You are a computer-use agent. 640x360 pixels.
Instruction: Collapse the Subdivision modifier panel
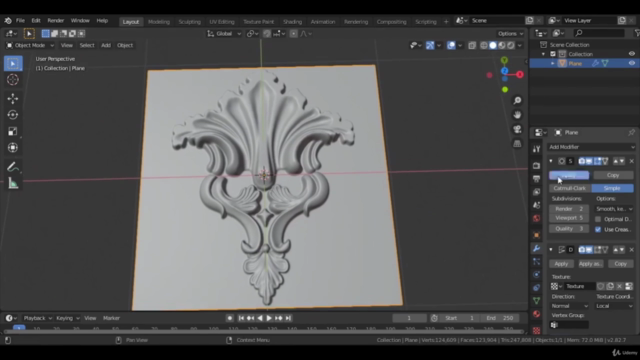[551, 161]
